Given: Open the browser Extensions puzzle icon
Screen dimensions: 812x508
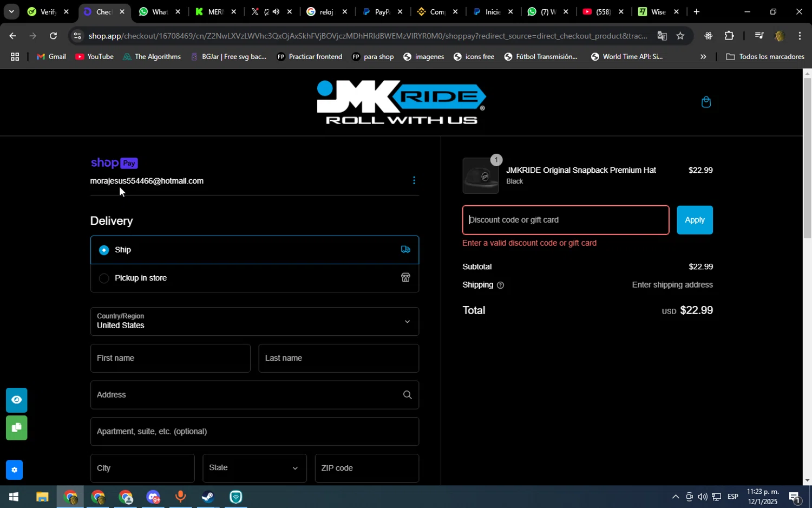Looking at the screenshot, I should coord(729,36).
